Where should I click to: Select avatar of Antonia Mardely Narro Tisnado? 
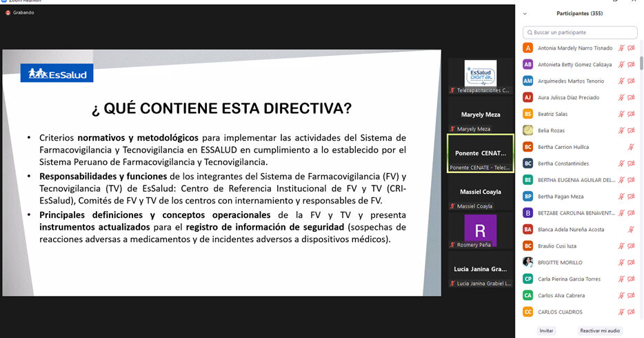pyautogui.click(x=527, y=48)
